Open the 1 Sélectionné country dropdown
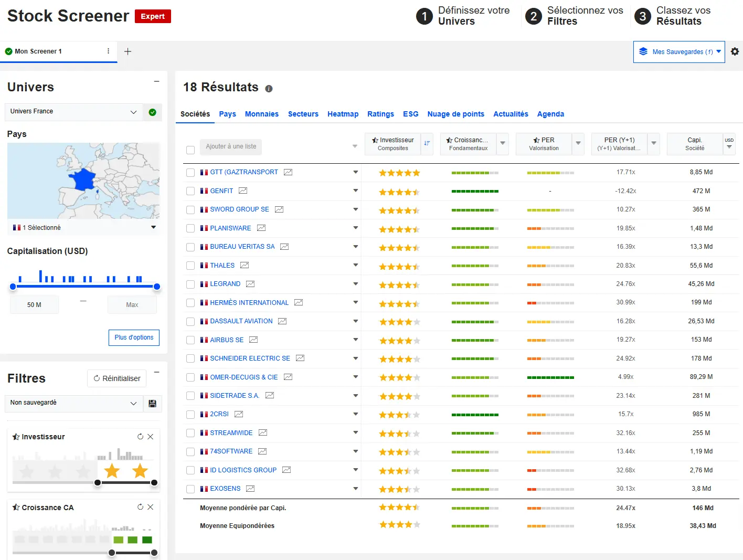 click(x=84, y=227)
